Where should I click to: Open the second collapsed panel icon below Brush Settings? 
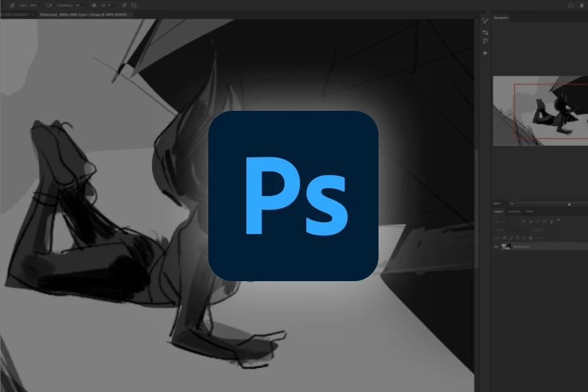point(485,32)
